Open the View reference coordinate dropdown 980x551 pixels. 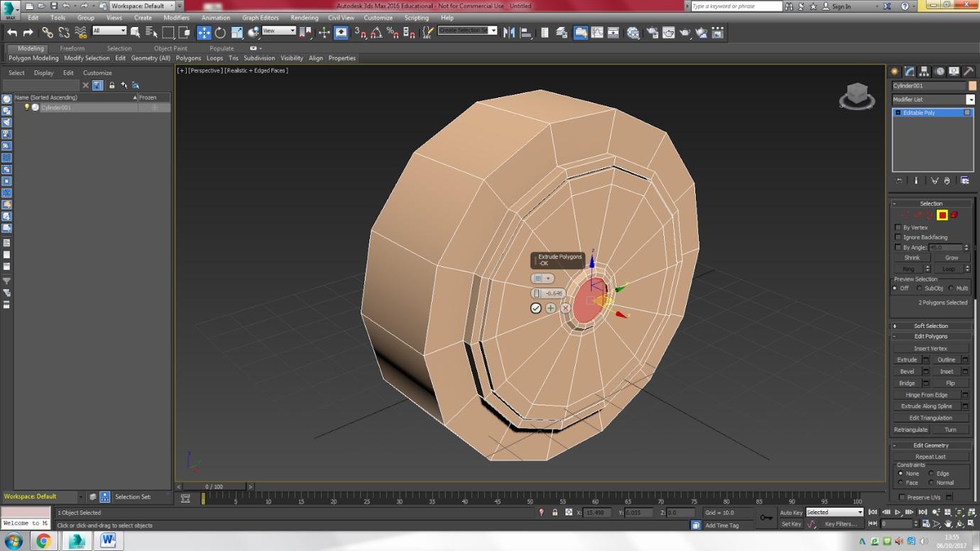pos(278,31)
